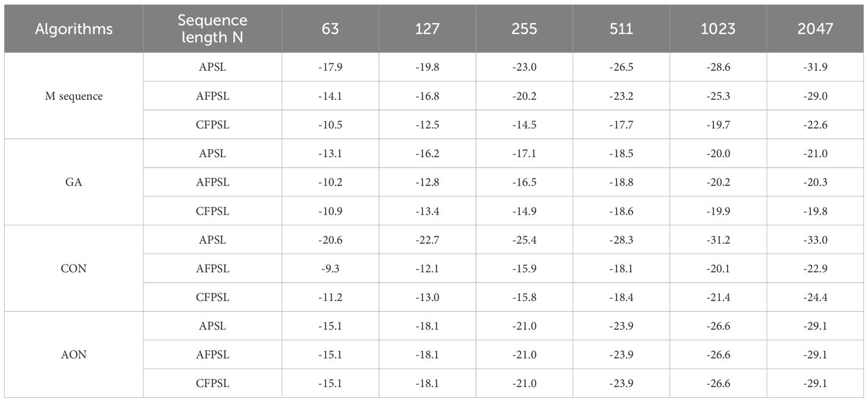Select the 63 column header
The width and height of the screenshot is (868, 402).
point(330,29)
